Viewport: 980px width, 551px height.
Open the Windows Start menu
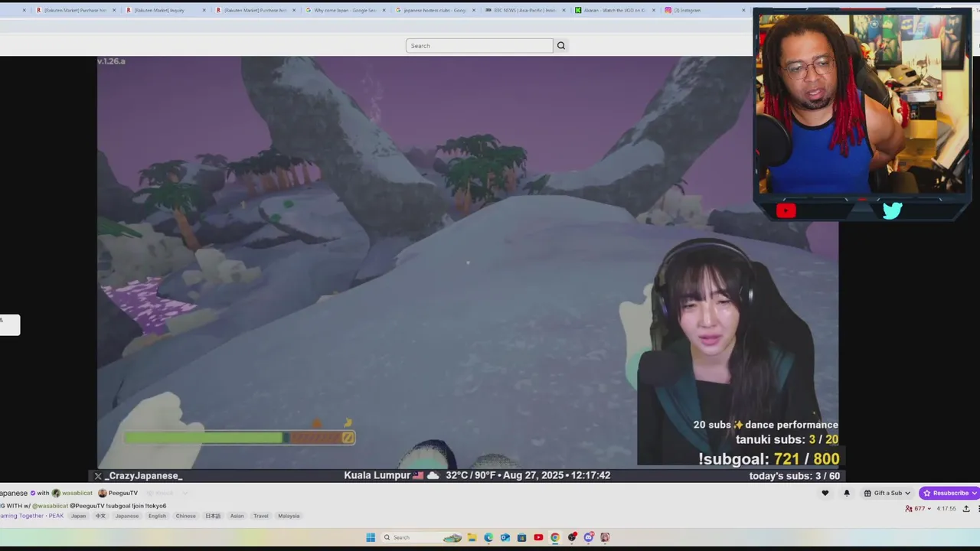371,537
